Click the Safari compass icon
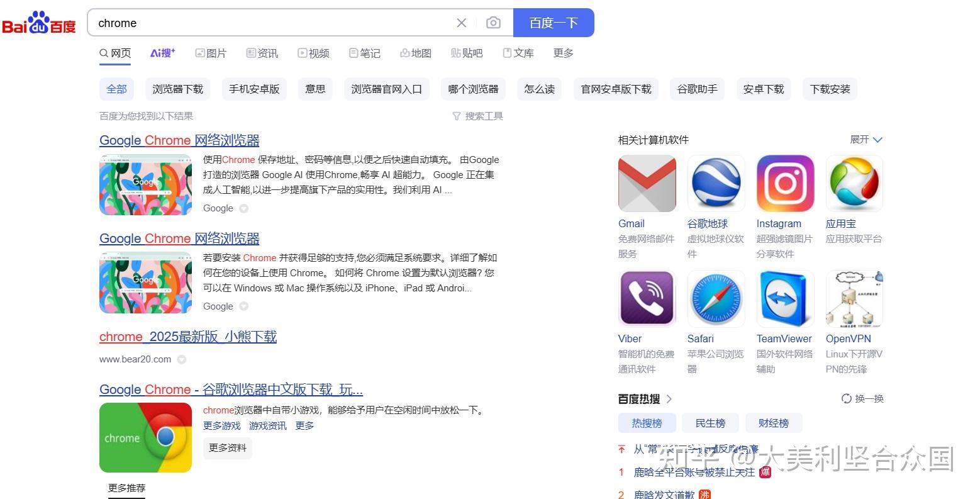This screenshot has height=499, width=980. pyautogui.click(x=716, y=298)
